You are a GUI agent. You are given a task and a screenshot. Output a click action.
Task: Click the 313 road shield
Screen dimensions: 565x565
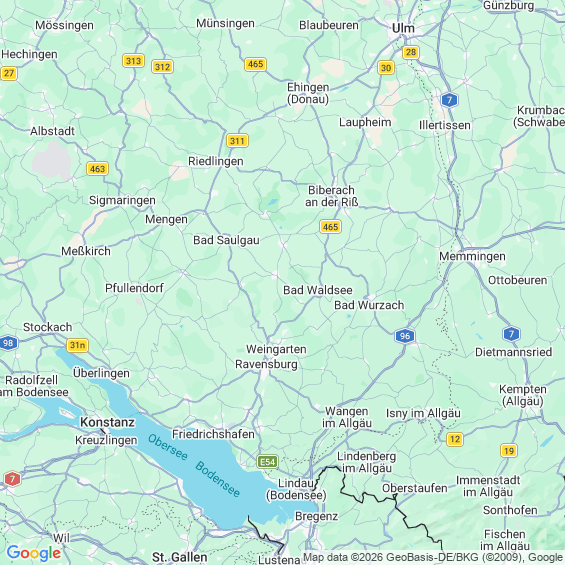(x=133, y=61)
